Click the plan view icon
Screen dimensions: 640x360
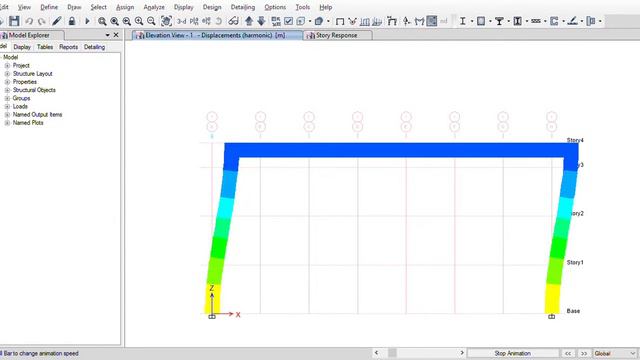coord(194,21)
